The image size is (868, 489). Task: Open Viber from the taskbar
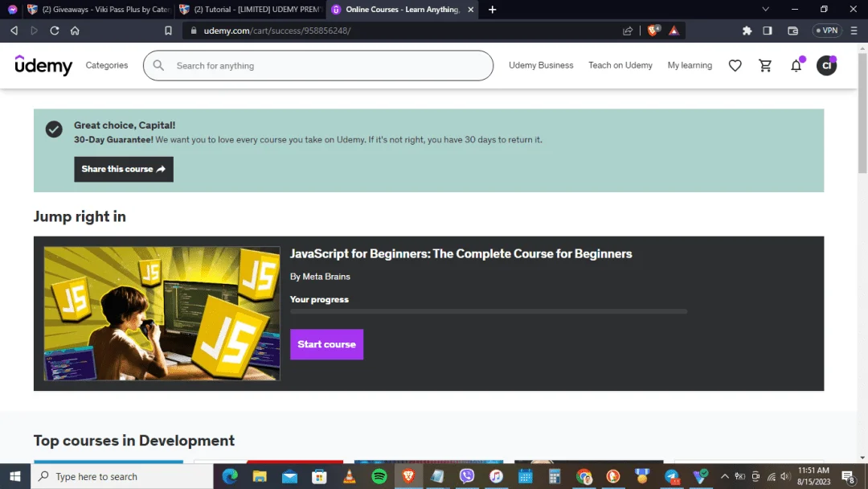pos(467,476)
